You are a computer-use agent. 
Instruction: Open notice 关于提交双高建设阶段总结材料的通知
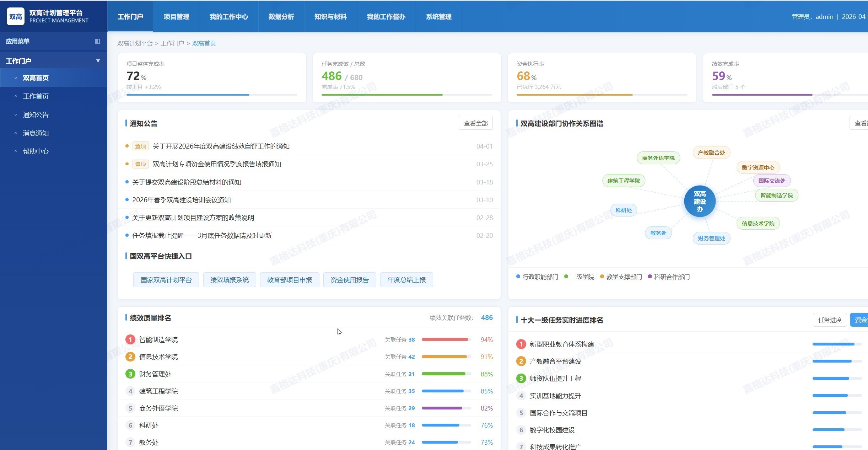(x=187, y=182)
